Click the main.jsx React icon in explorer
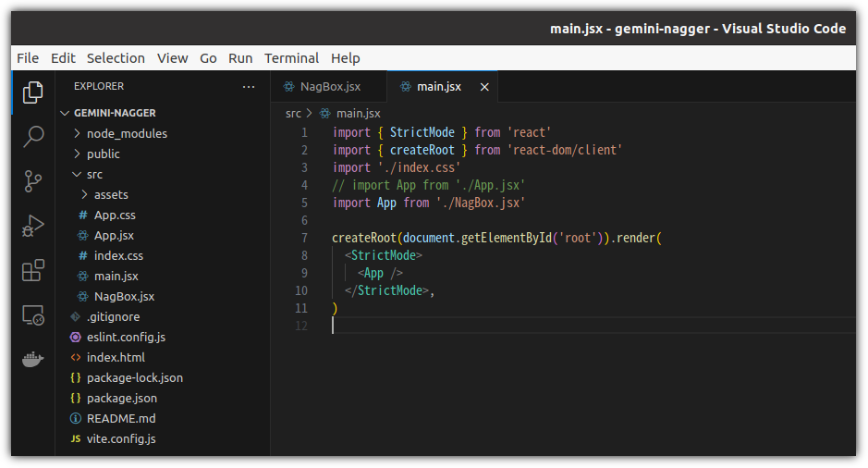The width and height of the screenshot is (868, 468). (x=82, y=276)
